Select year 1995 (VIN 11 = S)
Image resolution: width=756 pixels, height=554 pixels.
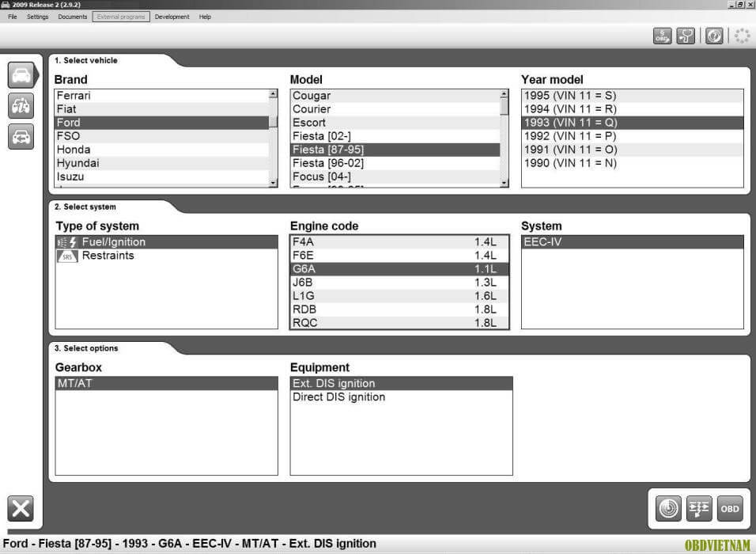point(633,96)
